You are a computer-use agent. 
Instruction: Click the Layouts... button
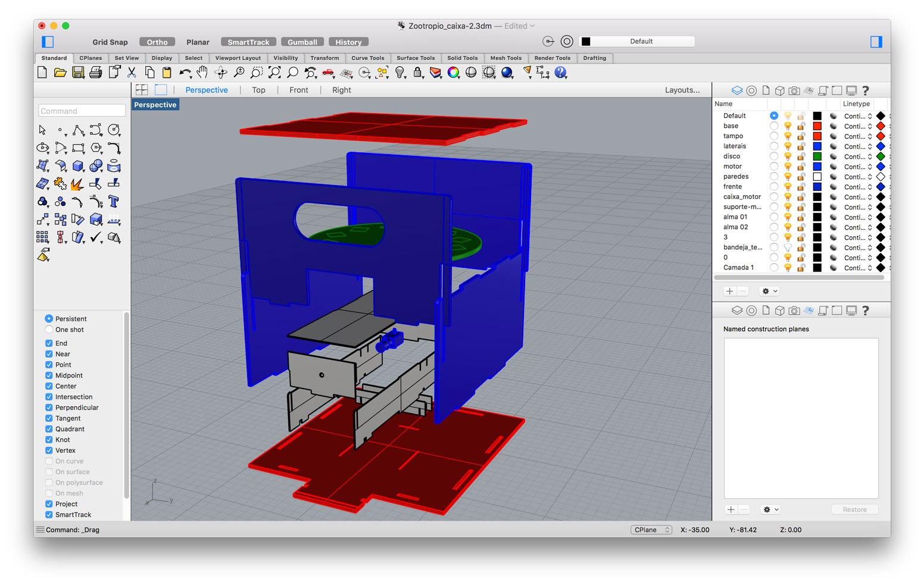click(x=682, y=90)
